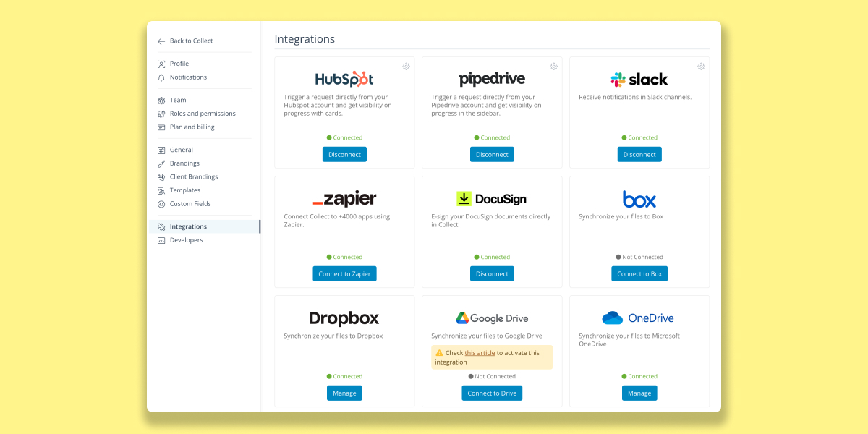
Task: Click Connect to Zapier button
Action: coord(344,273)
